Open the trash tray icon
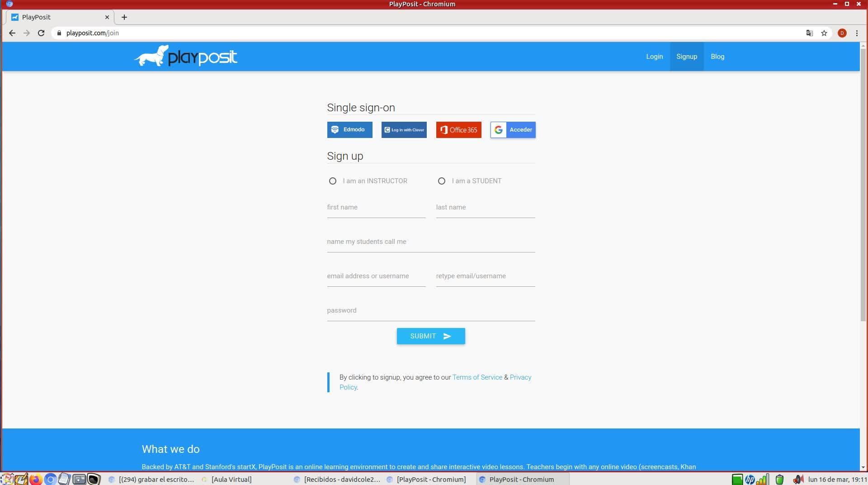Viewport: 868px width, 485px height. pos(779,480)
